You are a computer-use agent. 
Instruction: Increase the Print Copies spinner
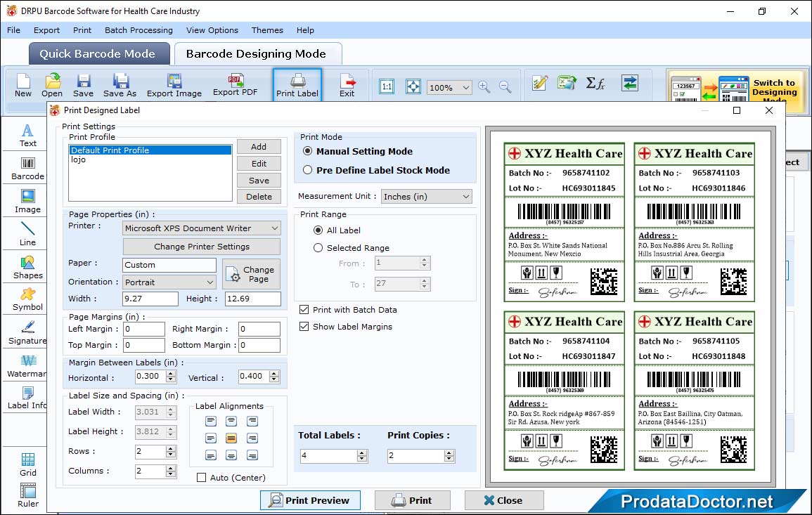pos(449,453)
